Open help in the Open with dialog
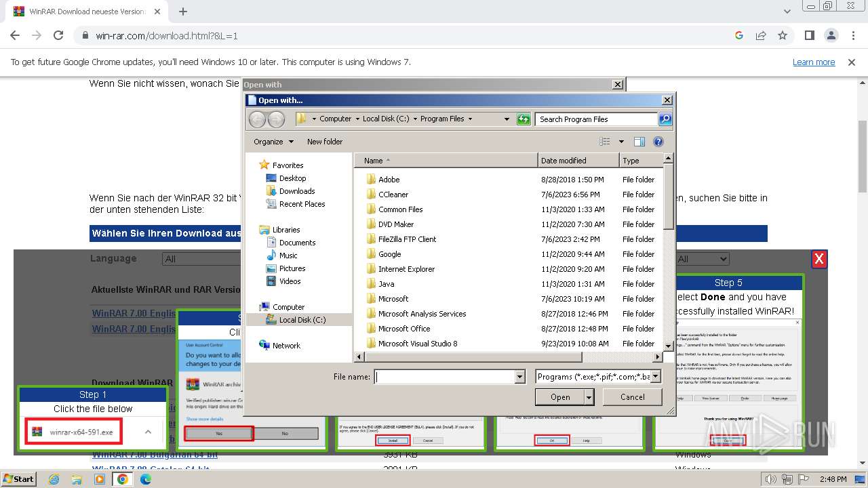The image size is (868, 488). (658, 142)
